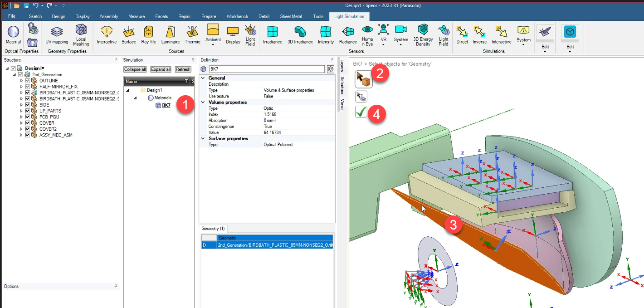Click the beta-badged icon beside Material
Viewport: 644px width, 308px height.
click(33, 29)
